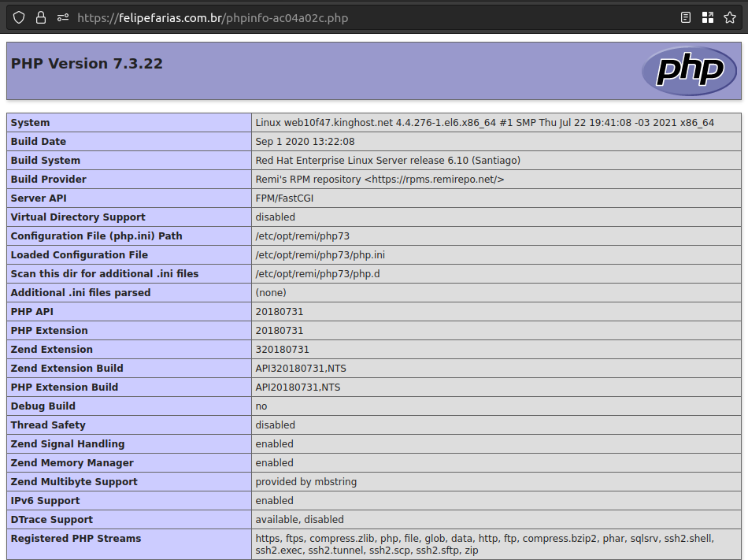Bookmark this page with the star icon
Image resolution: width=748 pixels, height=560 pixels.
[730, 17]
